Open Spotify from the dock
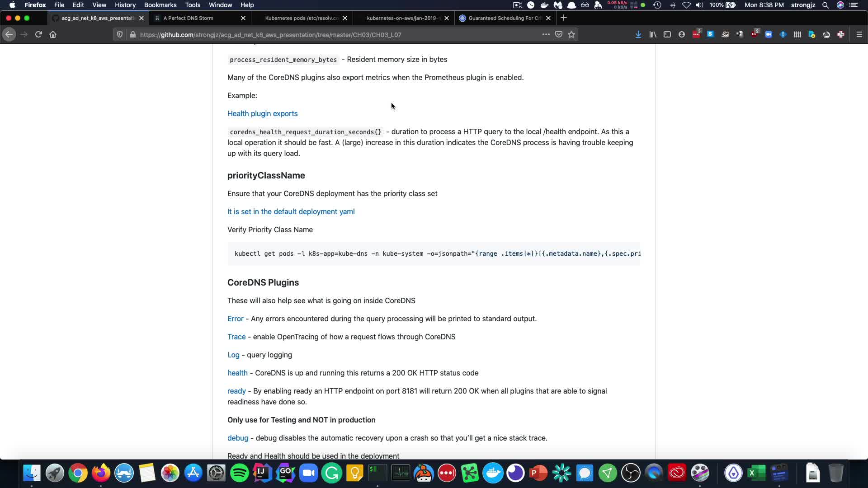The height and width of the screenshot is (488, 868). (239, 473)
